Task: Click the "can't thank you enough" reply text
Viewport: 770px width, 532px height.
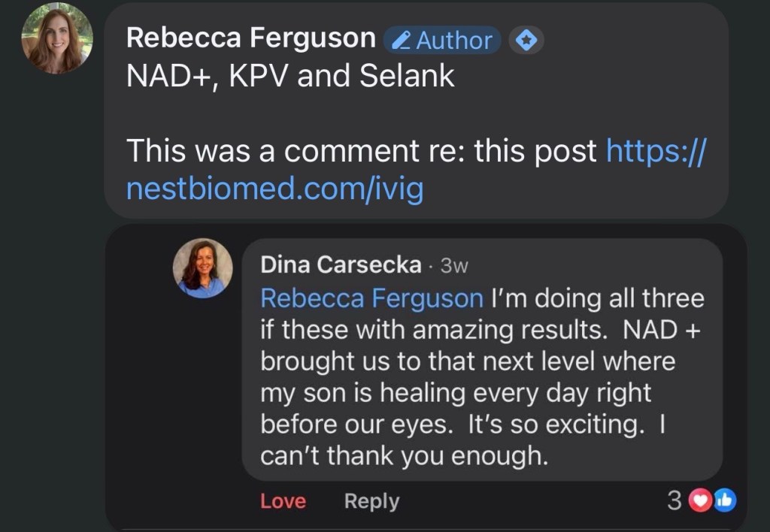Action: click(403, 456)
